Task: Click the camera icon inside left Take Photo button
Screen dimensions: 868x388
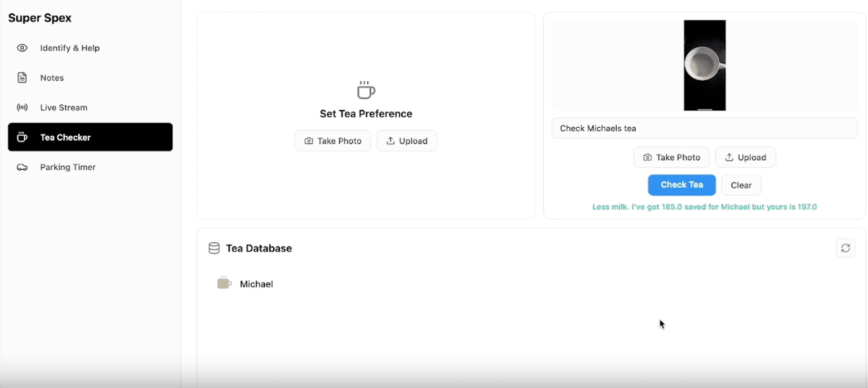Action: pos(309,141)
